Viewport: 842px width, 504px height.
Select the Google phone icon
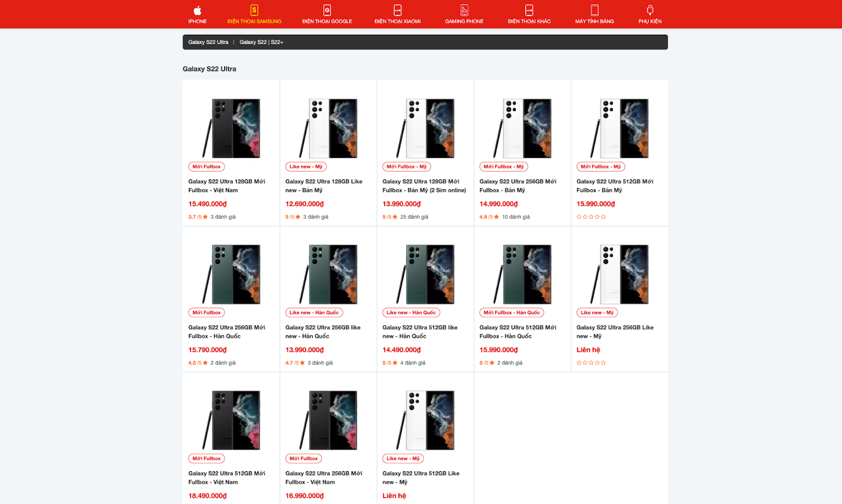[327, 10]
